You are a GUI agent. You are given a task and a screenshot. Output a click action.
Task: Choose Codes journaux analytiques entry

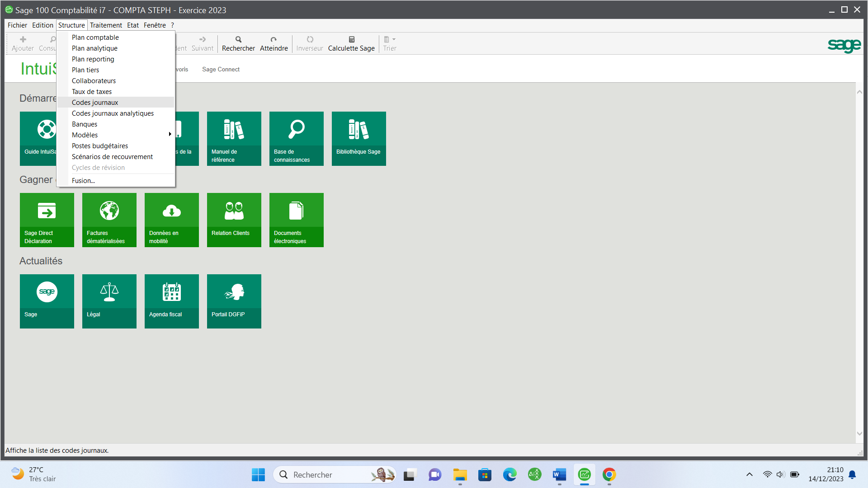click(x=116, y=113)
